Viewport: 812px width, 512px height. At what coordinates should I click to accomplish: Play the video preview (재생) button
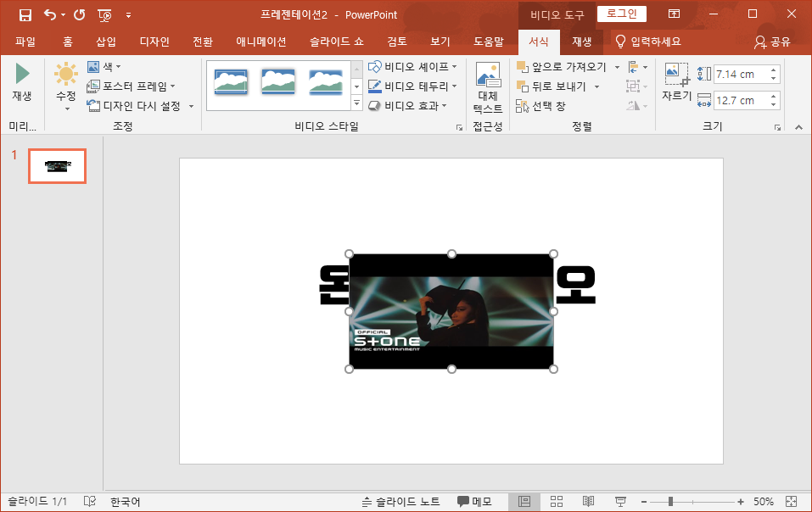click(x=22, y=81)
